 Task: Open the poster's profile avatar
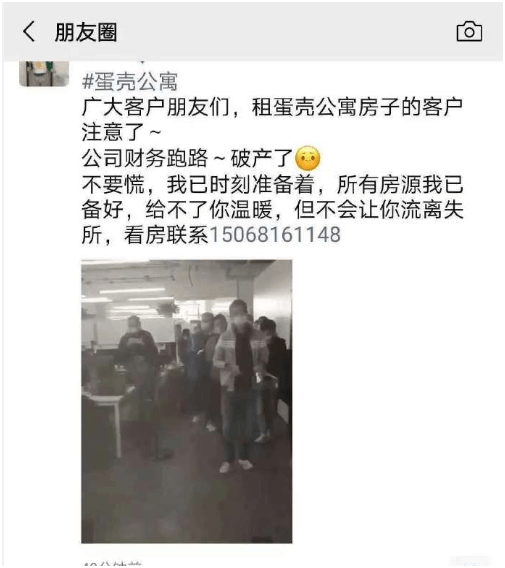(44, 74)
